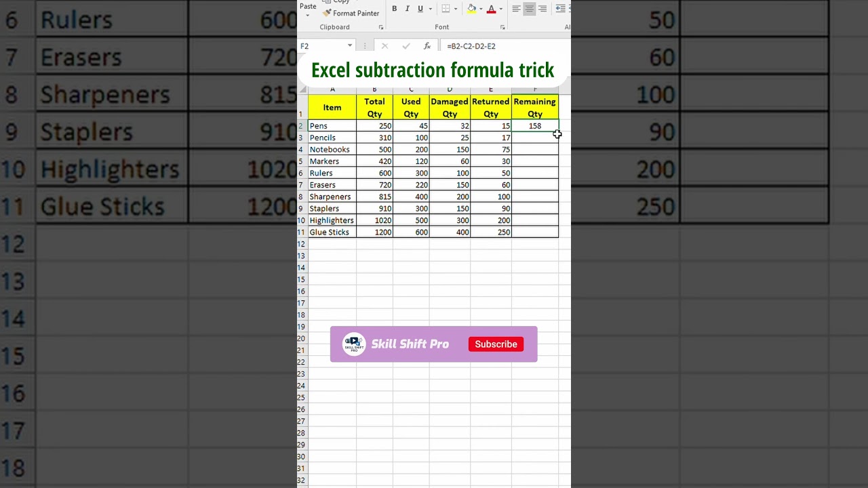The width and height of the screenshot is (868, 488).
Task: Select the Damaged Qty cell 32
Action: click(x=450, y=126)
